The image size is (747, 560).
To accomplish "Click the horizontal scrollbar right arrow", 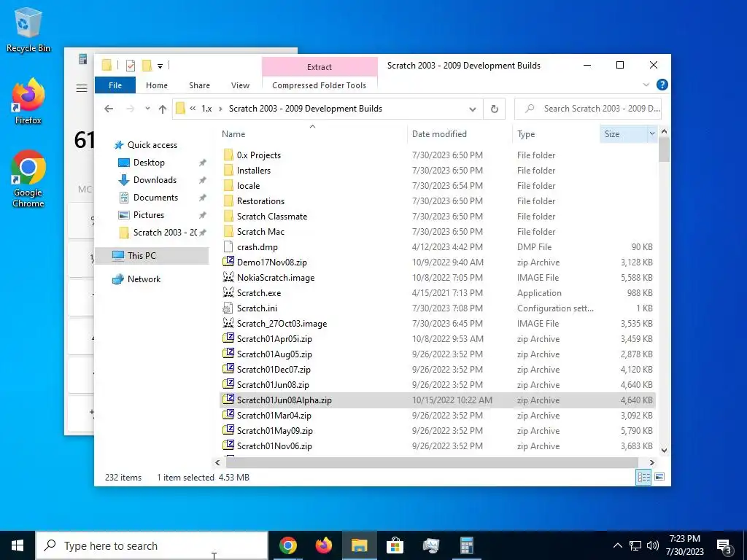I will (651, 462).
